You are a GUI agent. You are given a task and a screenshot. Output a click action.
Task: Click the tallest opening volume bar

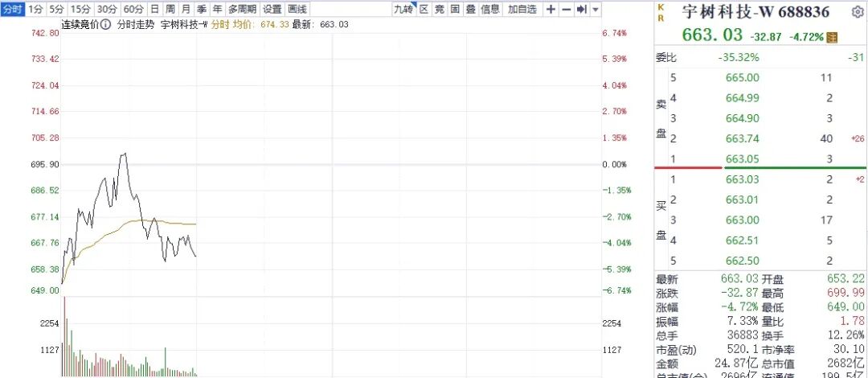coord(65,336)
